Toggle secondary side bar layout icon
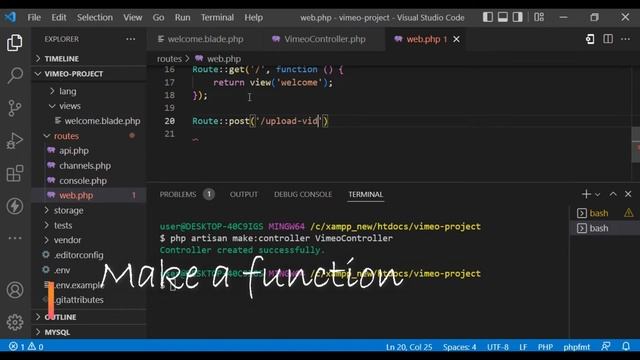640x360 pixels. 518,17
